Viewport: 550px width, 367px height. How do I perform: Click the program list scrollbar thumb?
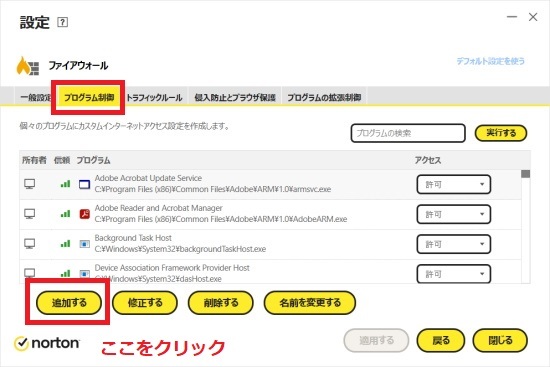[x=525, y=174]
